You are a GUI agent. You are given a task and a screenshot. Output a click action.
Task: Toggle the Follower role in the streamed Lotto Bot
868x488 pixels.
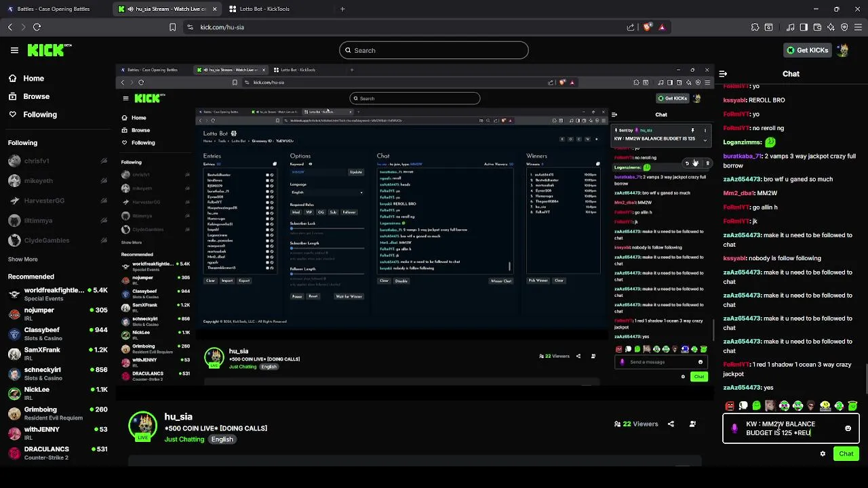[x=349, y=212]
